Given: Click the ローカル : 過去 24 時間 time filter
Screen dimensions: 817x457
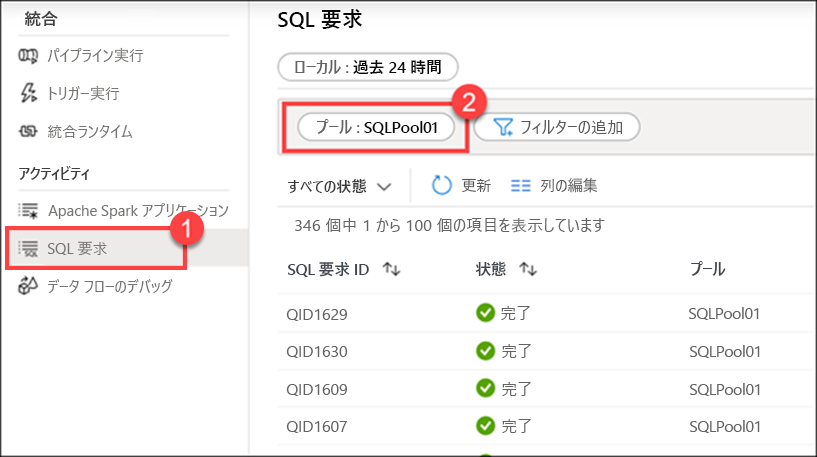Looking at the screenshot, I should pos(368,67).
